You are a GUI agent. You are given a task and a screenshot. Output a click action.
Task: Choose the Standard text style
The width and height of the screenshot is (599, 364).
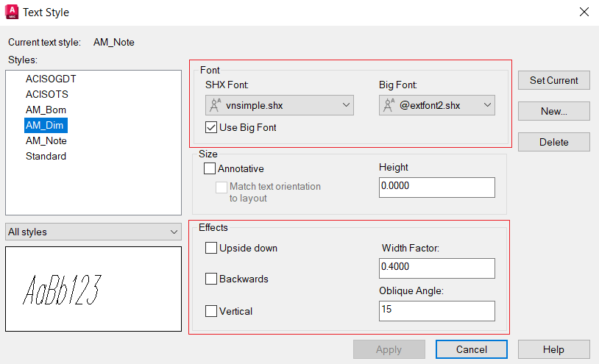[x=46, y=156]
